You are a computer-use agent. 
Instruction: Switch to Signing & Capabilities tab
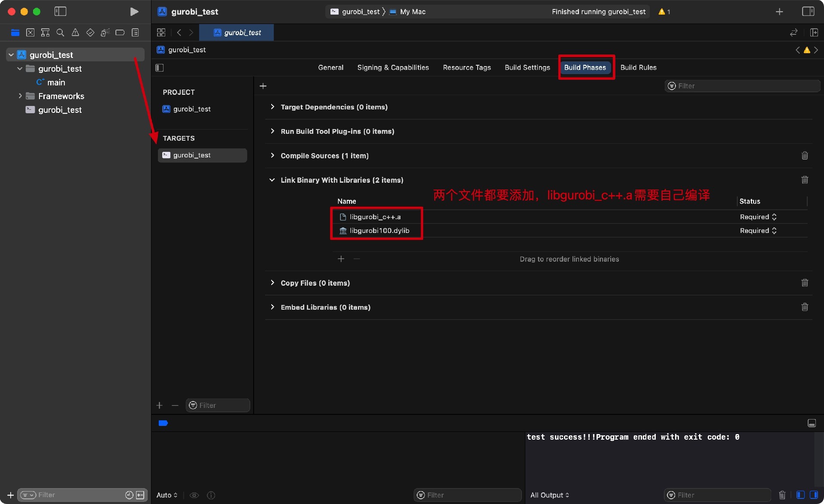pos(393,67)
